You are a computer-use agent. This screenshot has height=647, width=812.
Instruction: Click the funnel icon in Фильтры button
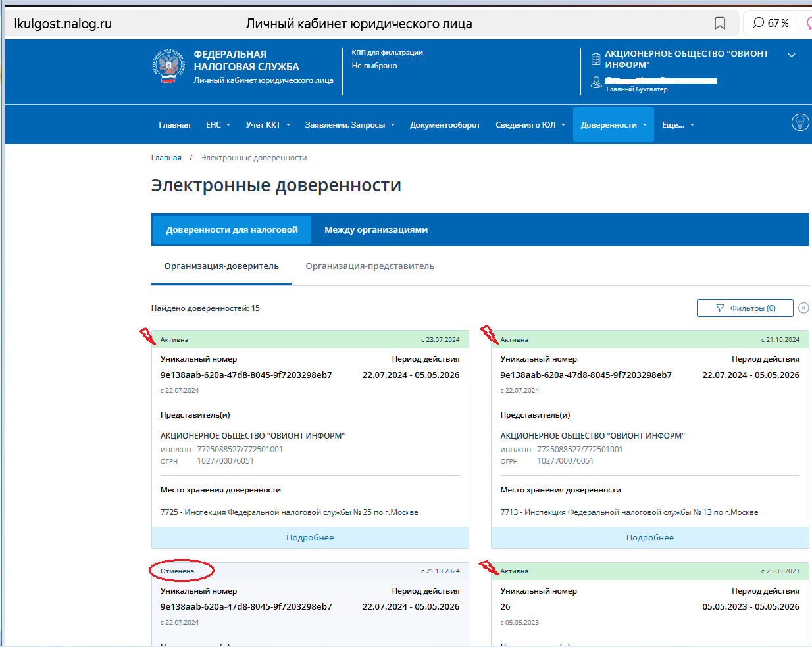(x=720, y=308)
